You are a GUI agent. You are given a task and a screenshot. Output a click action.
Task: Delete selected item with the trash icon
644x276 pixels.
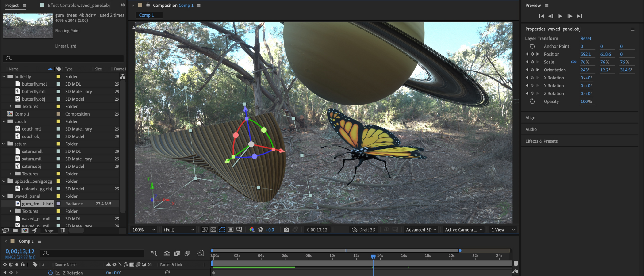[63, 231]
